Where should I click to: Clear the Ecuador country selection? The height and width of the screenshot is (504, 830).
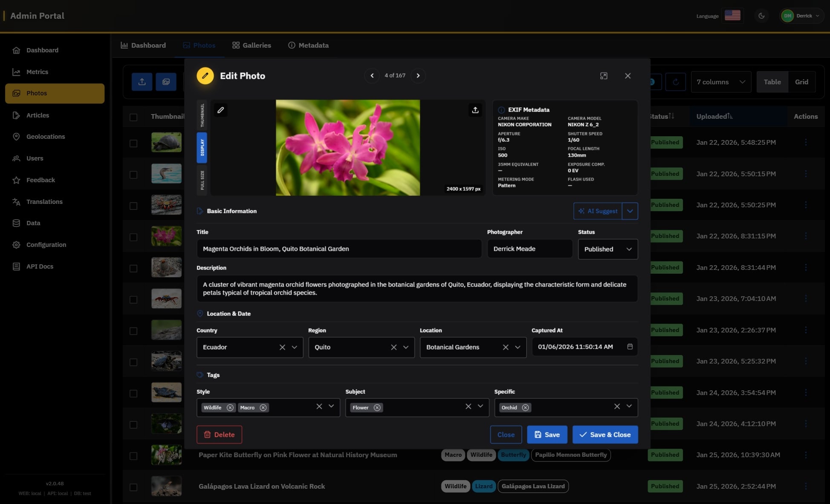(282, 347)
